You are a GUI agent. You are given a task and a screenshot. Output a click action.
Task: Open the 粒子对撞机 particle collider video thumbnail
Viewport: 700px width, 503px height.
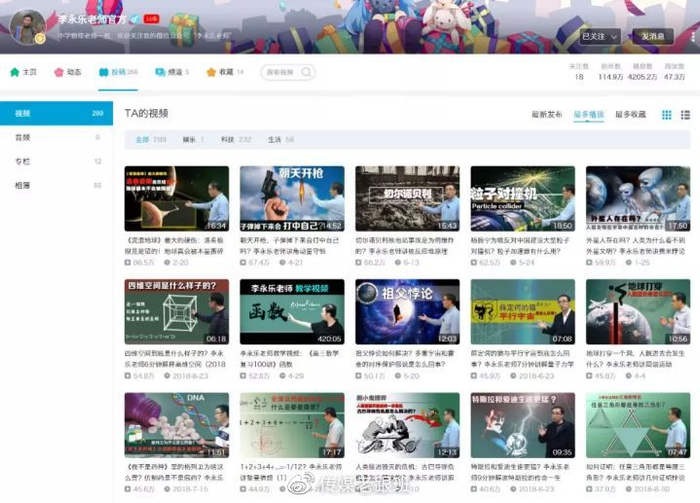522,199
